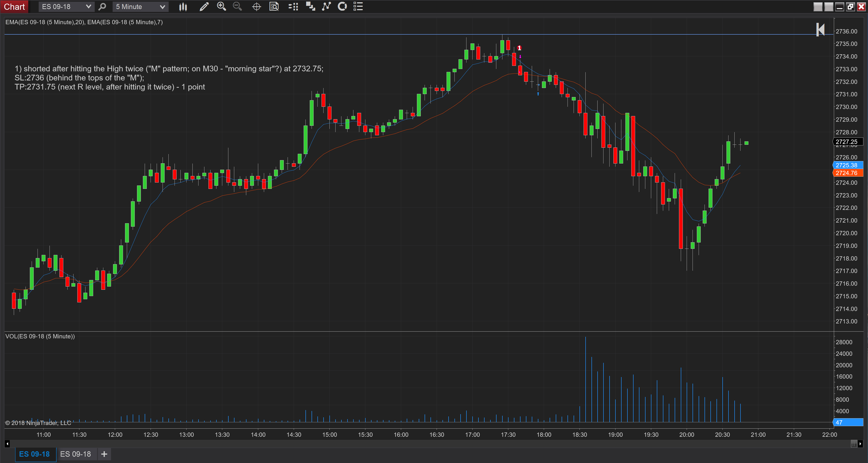Select the EMA indicator label
The width and height of the screenshot is (868, 463).
(x=84, y=22)
